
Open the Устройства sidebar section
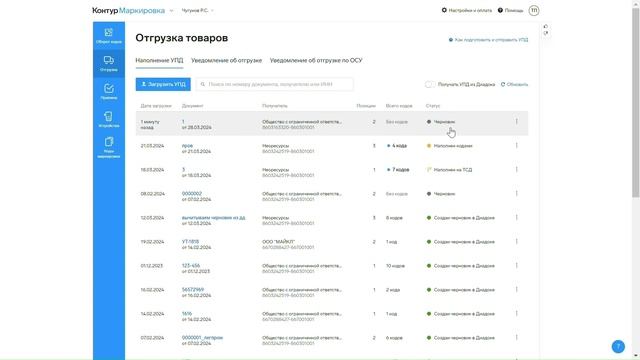pyautogui.click(x=109, y=119)
